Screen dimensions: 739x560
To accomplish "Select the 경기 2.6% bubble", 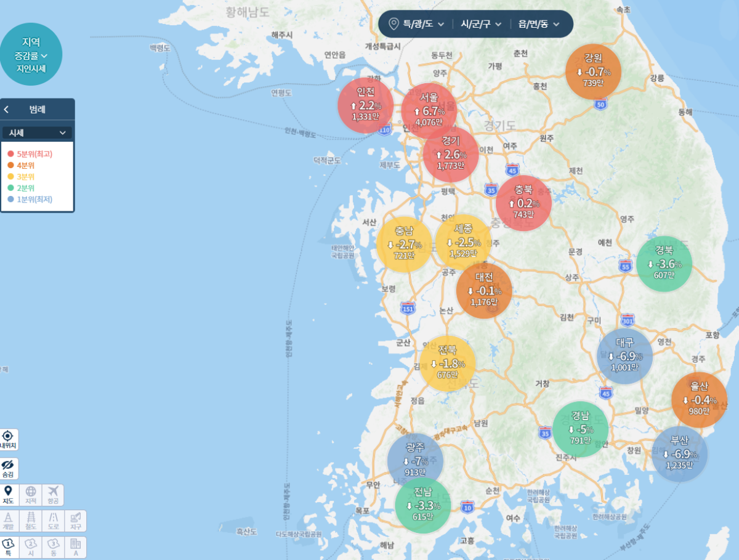I will click(451, 154).
